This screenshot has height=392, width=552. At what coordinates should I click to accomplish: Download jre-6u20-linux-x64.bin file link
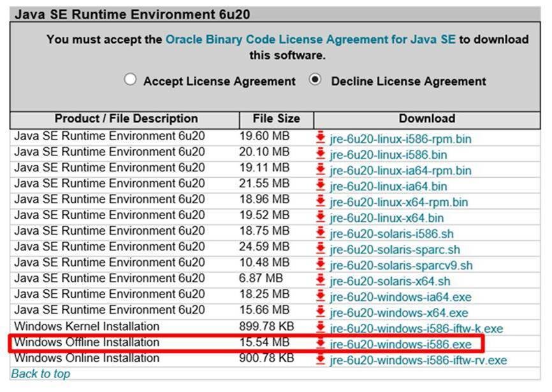click(387, 218)
